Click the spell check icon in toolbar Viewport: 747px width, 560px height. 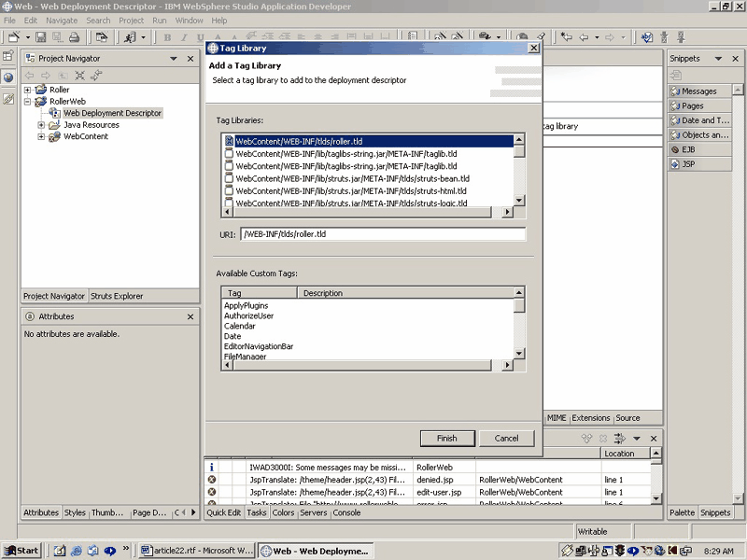coord(647,37)
